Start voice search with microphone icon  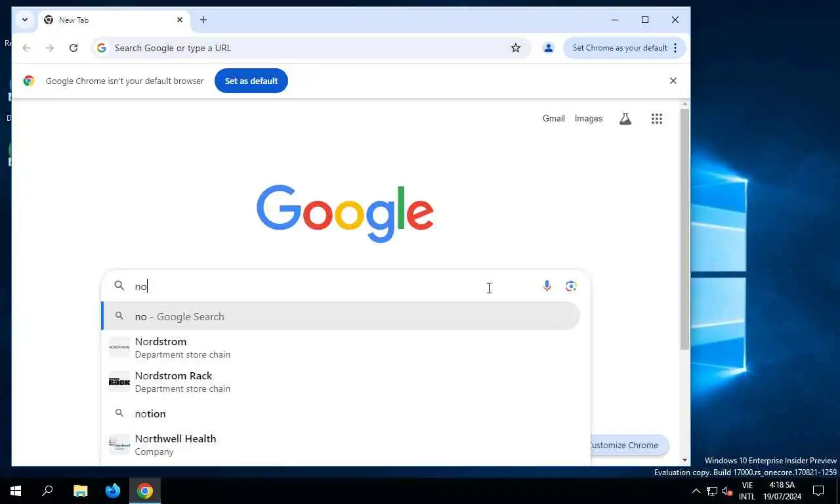(547, 286)
